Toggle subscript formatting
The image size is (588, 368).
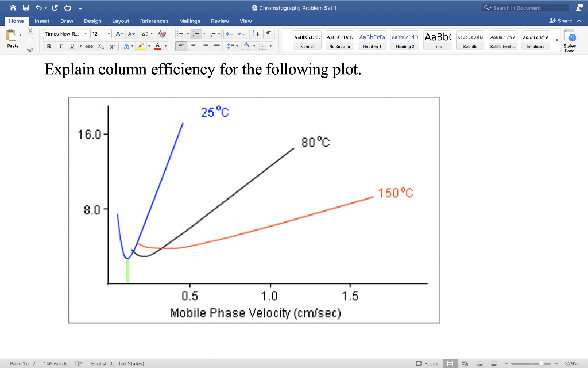point(101,46)
